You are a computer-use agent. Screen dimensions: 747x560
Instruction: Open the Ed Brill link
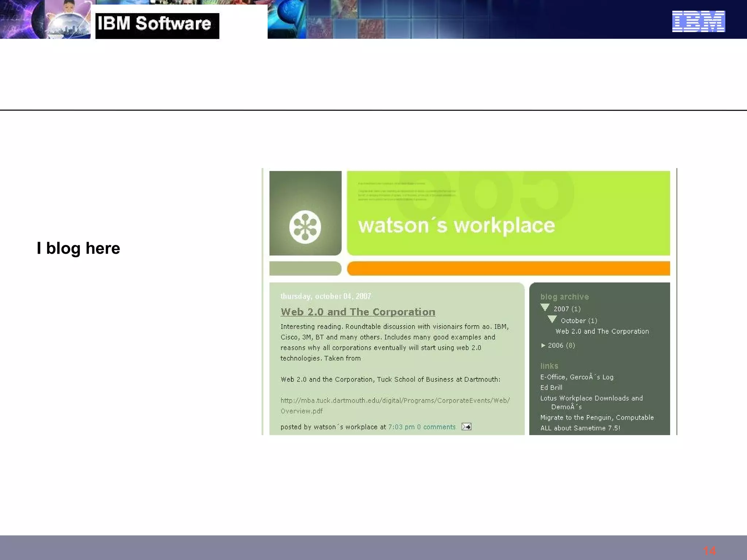point(551,388)
